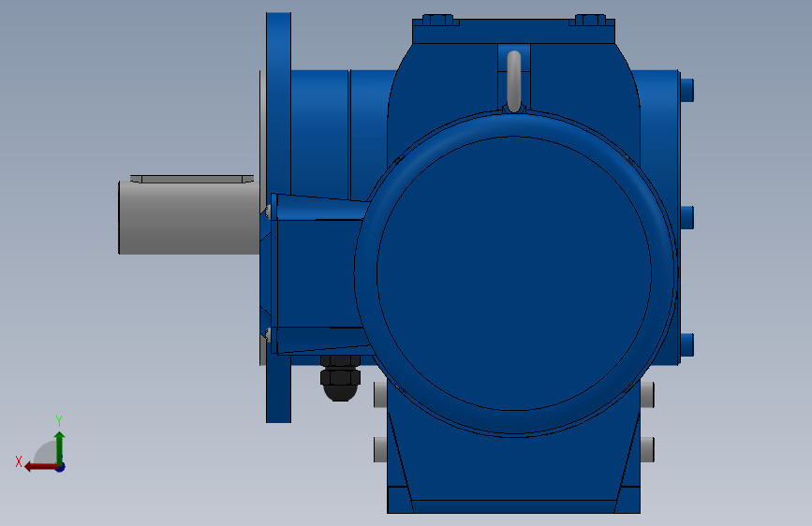The image size is (812, 526).
Task: Select the top-right hex bolt on gearbox cover
Action: click(590, 20)
